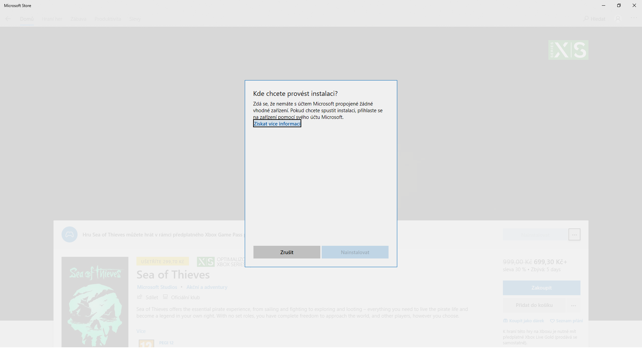Open Oficiální klub link
The height and width of the screenshot is (364, 642).
pyautogui.click(x=185, y=298)
